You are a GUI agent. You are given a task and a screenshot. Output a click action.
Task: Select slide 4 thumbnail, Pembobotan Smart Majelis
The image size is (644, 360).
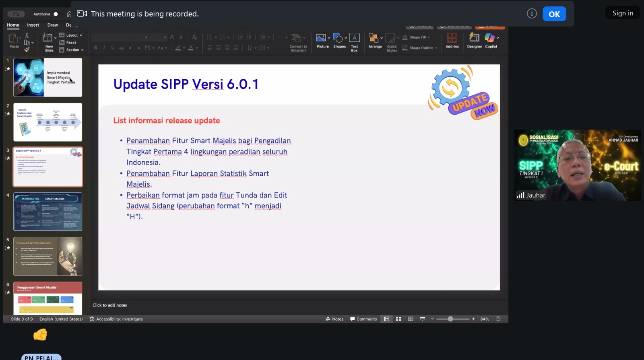click(47, 212)
